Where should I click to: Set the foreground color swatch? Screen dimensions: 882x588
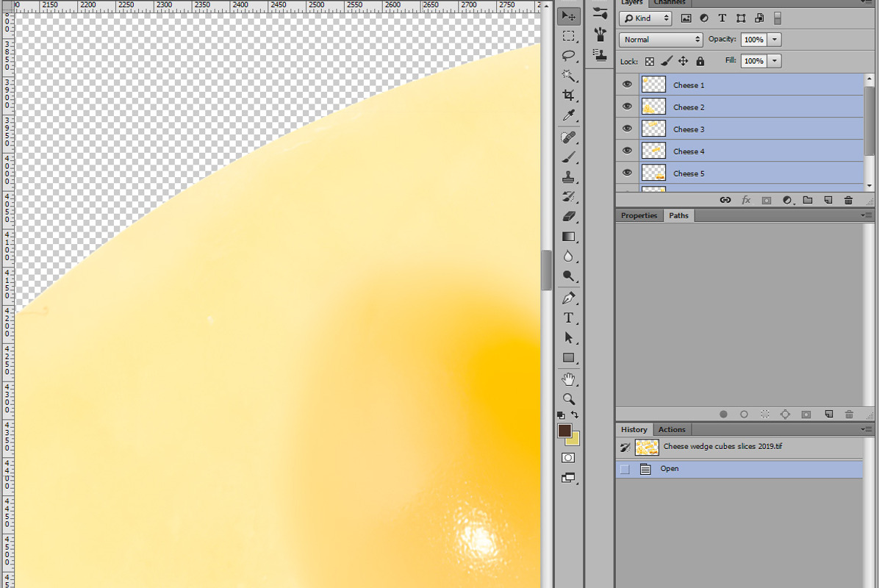(564, 431)
